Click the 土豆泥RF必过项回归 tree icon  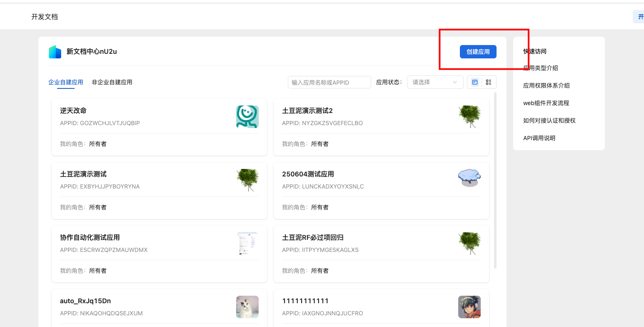(x=469, y=244)
